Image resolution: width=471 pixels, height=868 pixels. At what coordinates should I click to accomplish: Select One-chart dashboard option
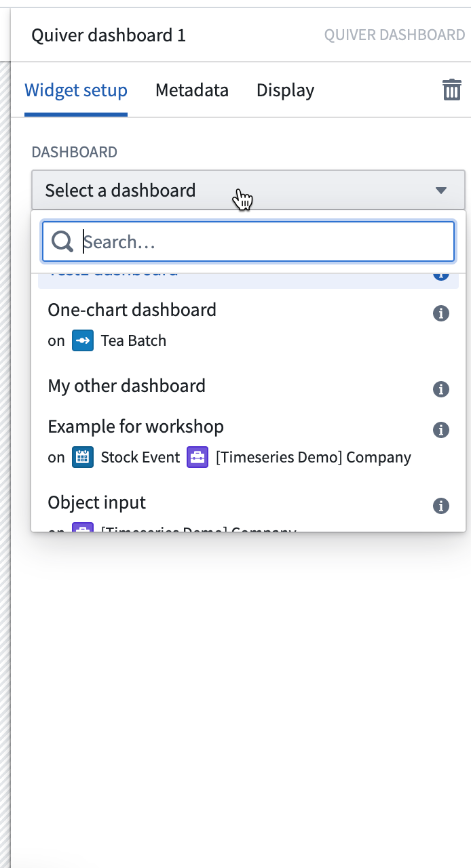(248, 325)
